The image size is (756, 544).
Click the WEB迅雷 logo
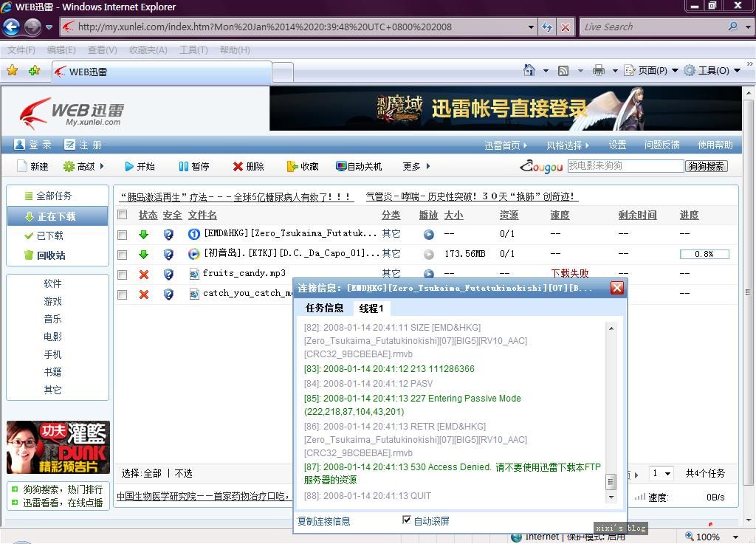pos(72,113)
